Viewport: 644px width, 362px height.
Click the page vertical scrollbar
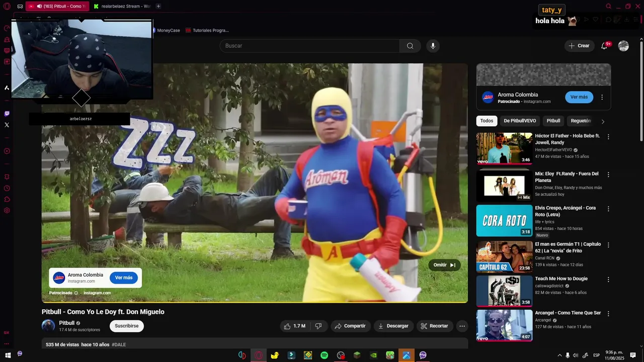click(641, 90)
